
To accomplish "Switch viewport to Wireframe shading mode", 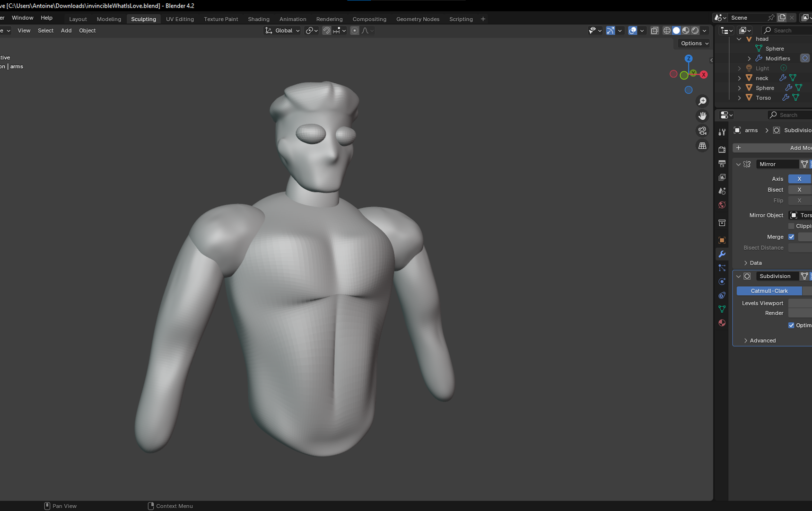I will 667,30.
